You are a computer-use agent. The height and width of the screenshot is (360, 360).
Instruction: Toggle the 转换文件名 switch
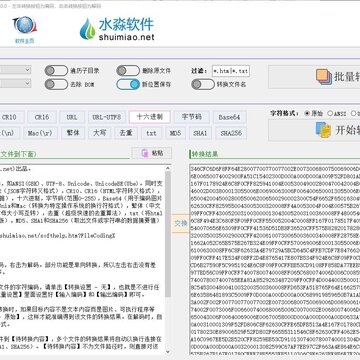tap(203, 84)
